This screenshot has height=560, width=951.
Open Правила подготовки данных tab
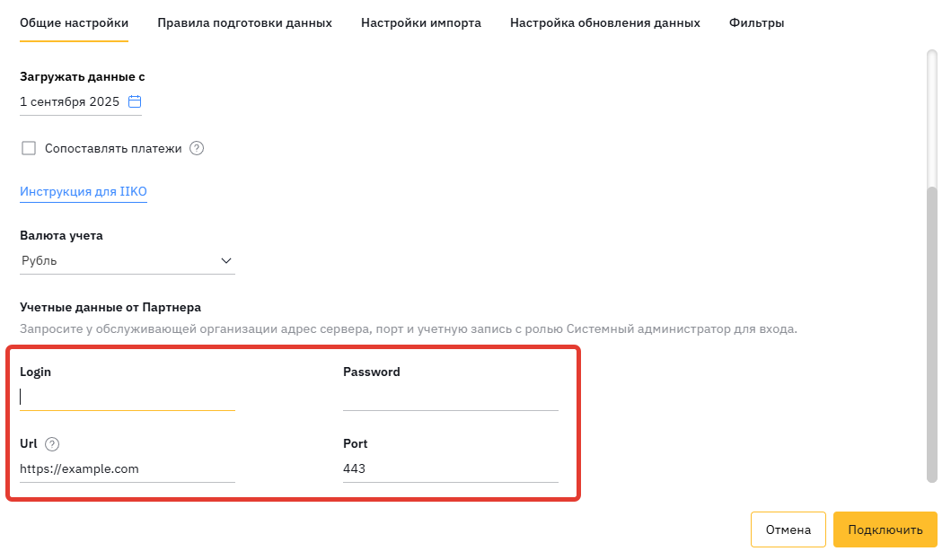click(244, 23)
